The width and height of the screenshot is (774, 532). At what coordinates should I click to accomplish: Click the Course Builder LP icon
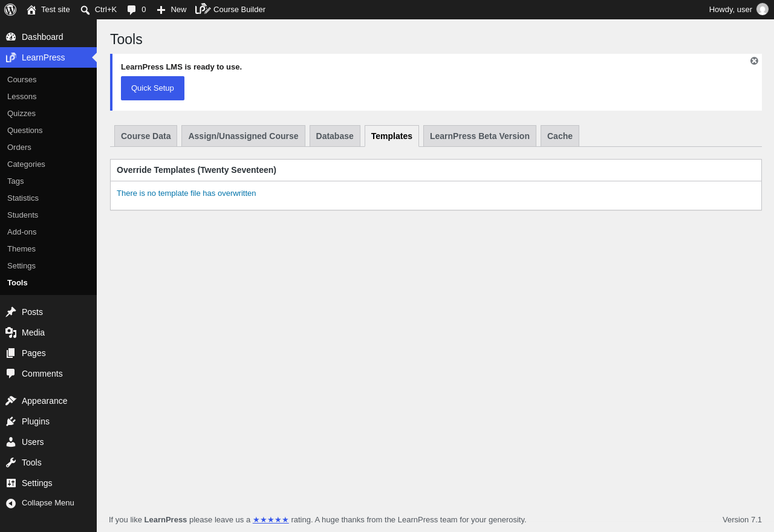203,9
